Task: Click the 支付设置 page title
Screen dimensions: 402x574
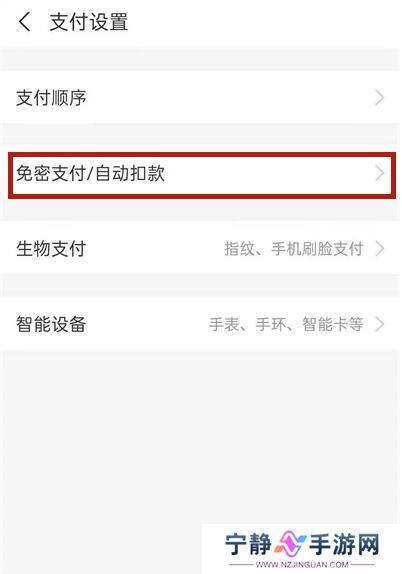Action: 89,22
